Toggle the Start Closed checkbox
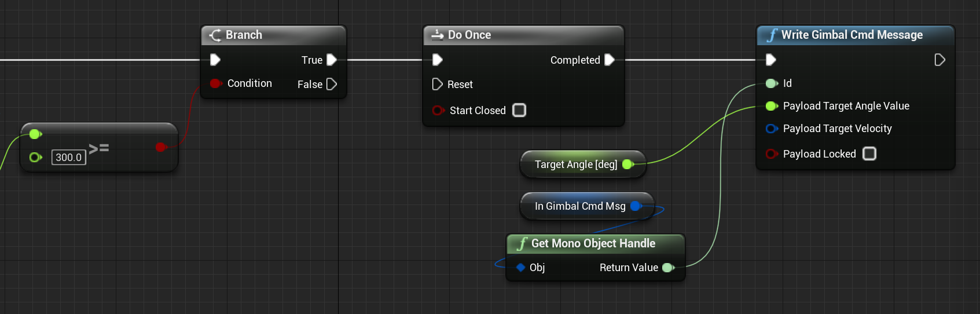Viewport: 980px width, 314px height. coord(519,110)
